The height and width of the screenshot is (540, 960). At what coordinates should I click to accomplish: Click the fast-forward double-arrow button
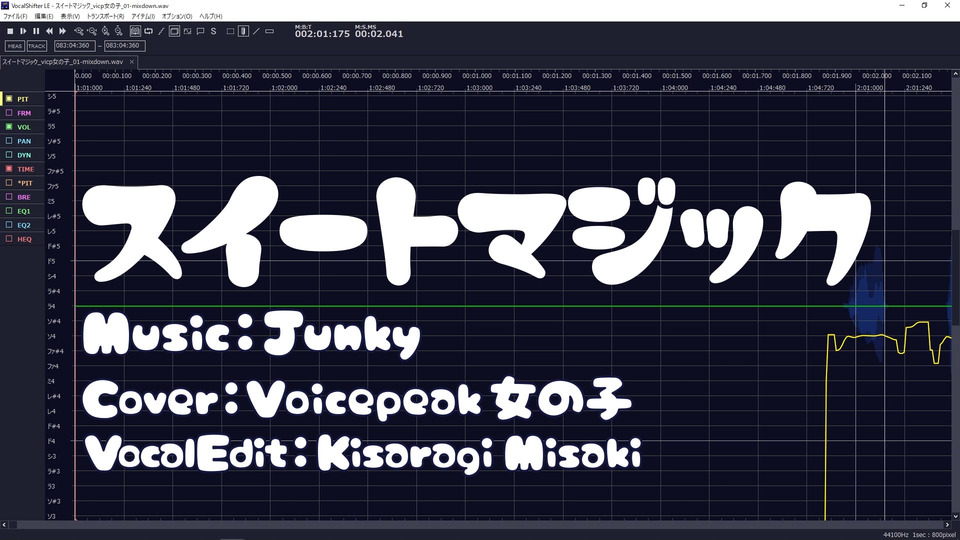62,31
